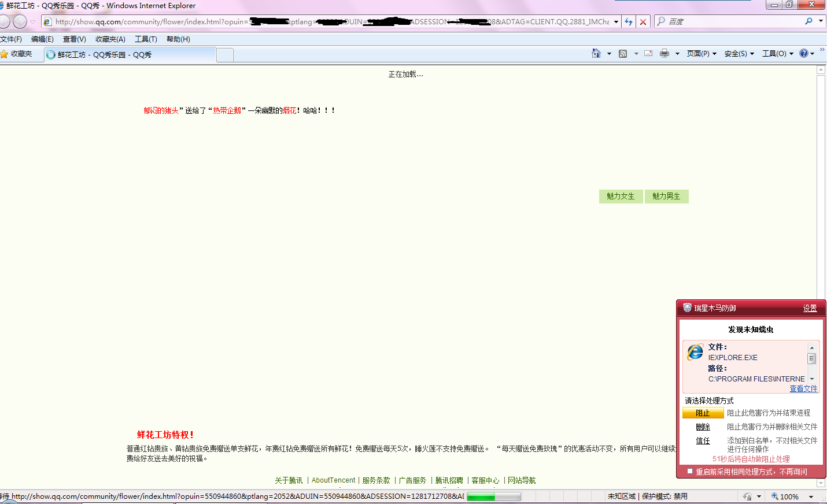
Task: Open the Home page icon
Action: (596, 53)
